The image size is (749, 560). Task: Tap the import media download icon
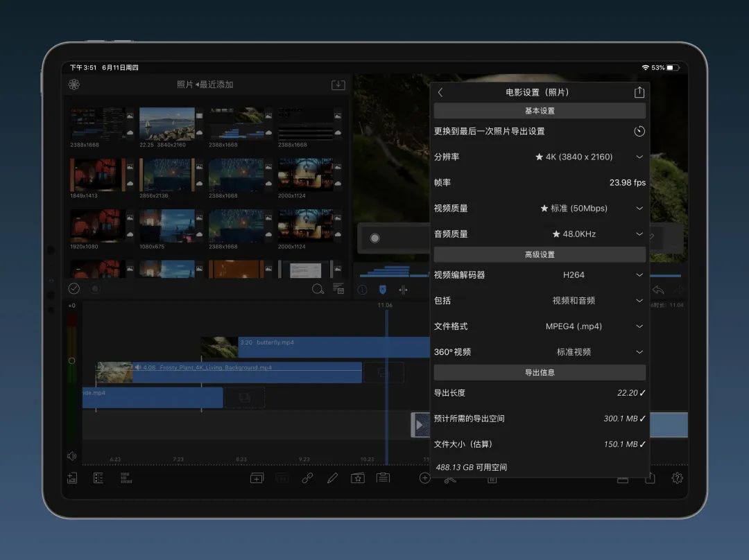click(x=338, y=85)
